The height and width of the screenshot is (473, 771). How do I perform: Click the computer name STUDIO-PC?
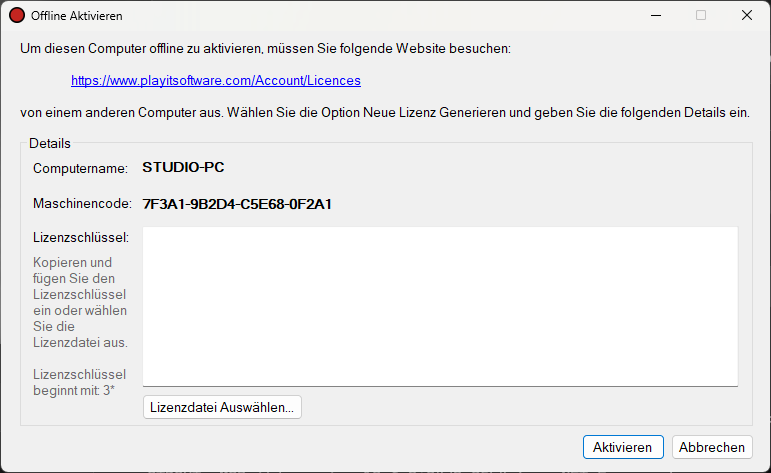point(183,168)
